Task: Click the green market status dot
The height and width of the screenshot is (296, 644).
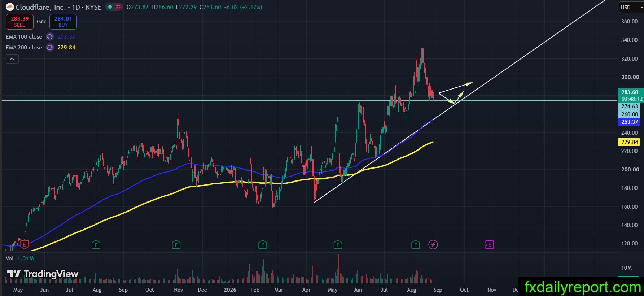Action: 110,7
